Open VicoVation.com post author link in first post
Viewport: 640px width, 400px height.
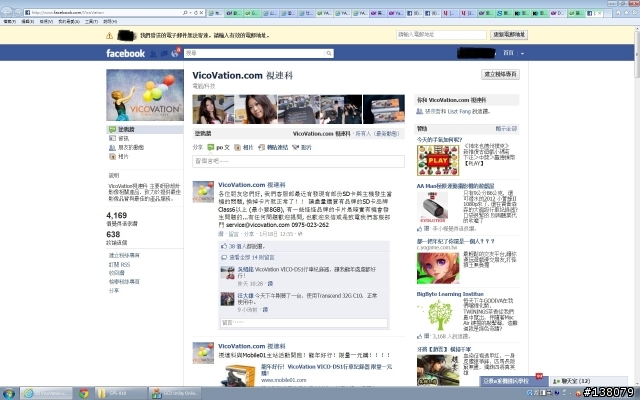click(251, 185)
